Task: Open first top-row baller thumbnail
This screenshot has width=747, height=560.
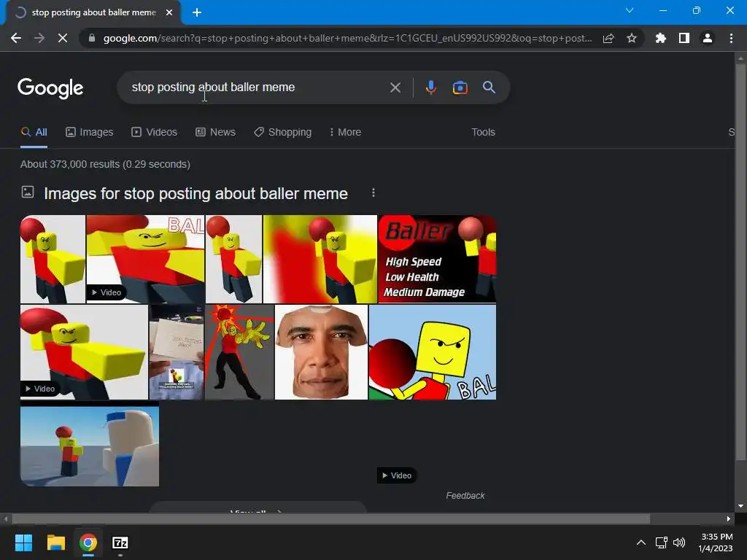Action: click(53, 259)
